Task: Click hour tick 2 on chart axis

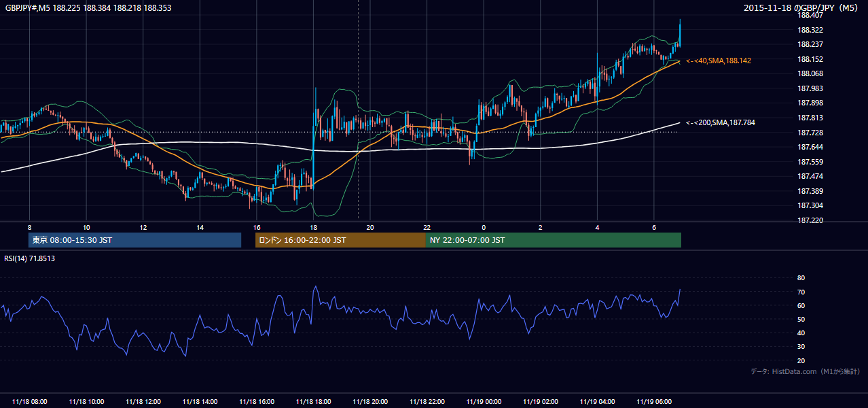Action: click(541, 227)
